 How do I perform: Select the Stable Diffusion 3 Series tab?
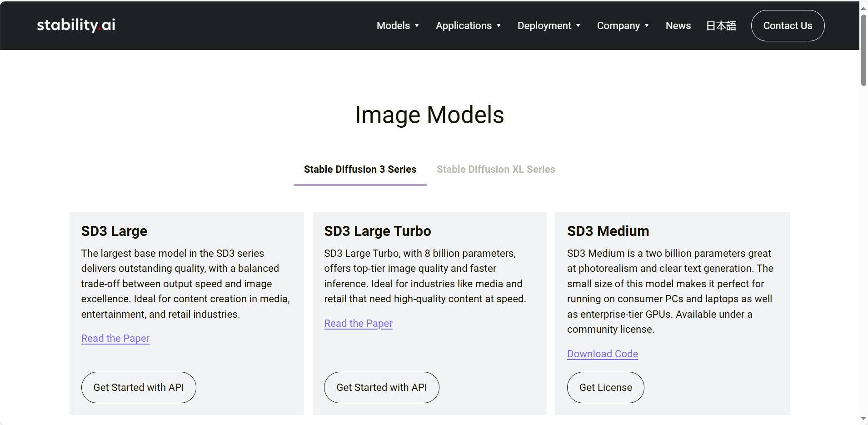click(x=360, y=170)
